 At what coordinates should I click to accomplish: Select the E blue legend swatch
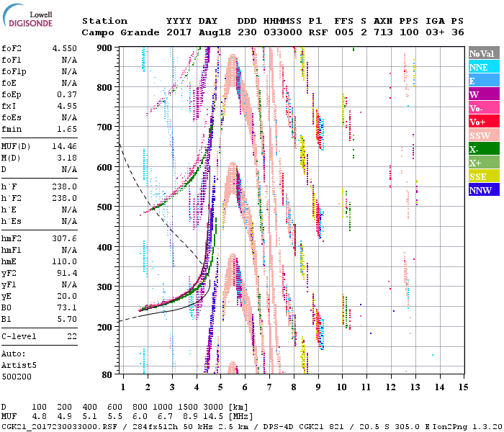pos(484,81)
